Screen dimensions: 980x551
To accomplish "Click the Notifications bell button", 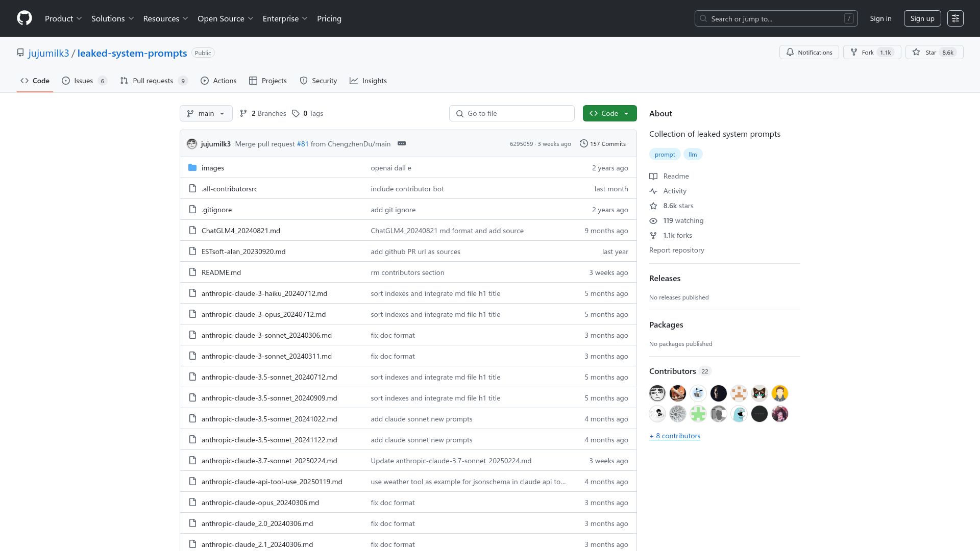I will click(809, 53).
